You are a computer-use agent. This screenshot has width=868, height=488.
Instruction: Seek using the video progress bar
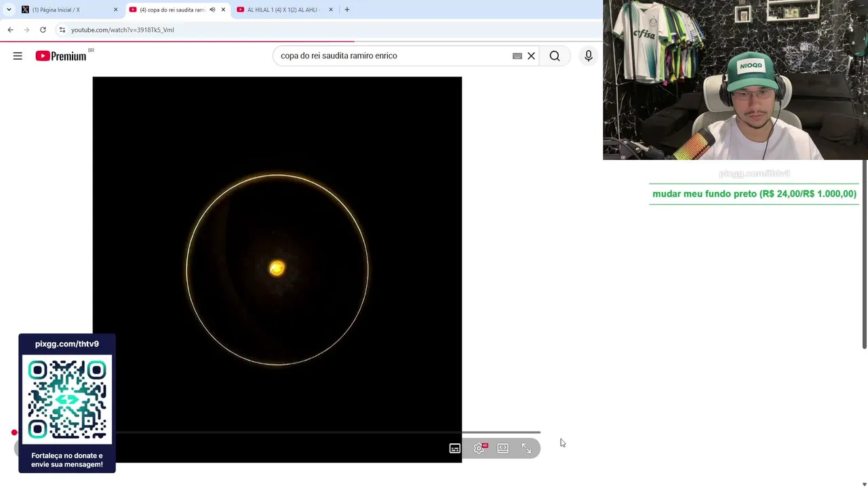coord(277,432)
